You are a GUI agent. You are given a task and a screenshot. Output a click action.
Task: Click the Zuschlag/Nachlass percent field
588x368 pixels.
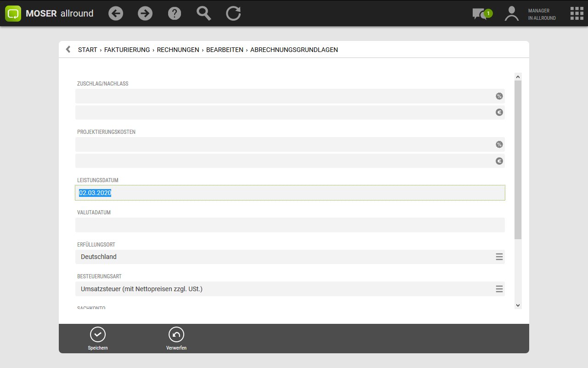285,96
